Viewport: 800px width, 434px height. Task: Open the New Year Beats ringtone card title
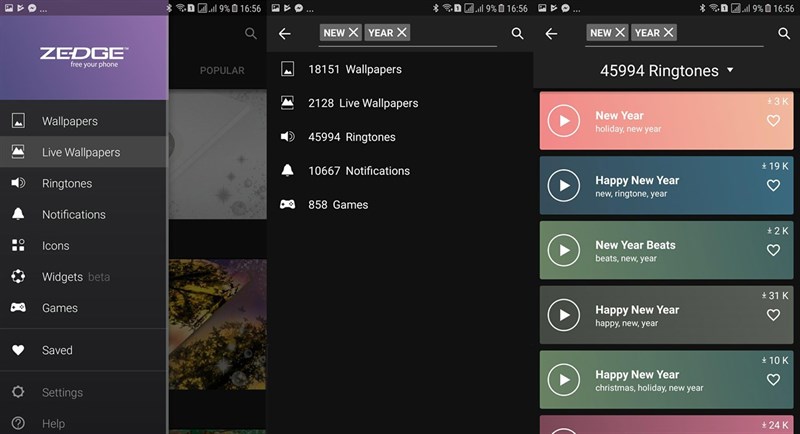pos(635,245)
